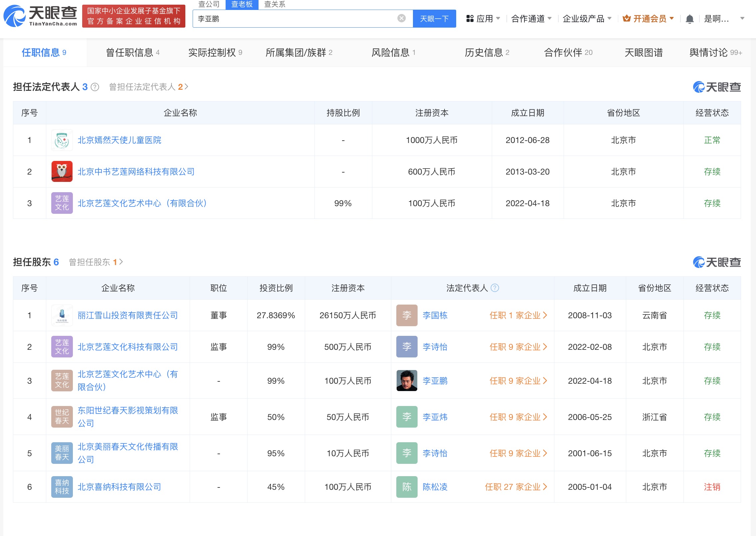Click the 天眼一下 search button

[434, 19]
